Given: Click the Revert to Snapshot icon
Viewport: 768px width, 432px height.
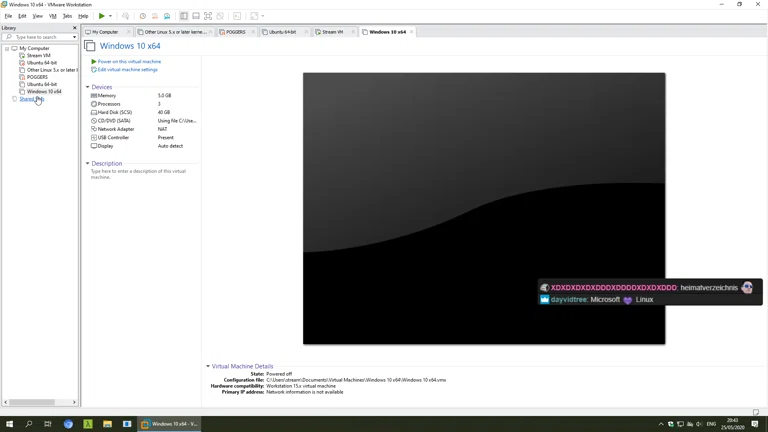Looking at the screenshot, I should 155,16.
